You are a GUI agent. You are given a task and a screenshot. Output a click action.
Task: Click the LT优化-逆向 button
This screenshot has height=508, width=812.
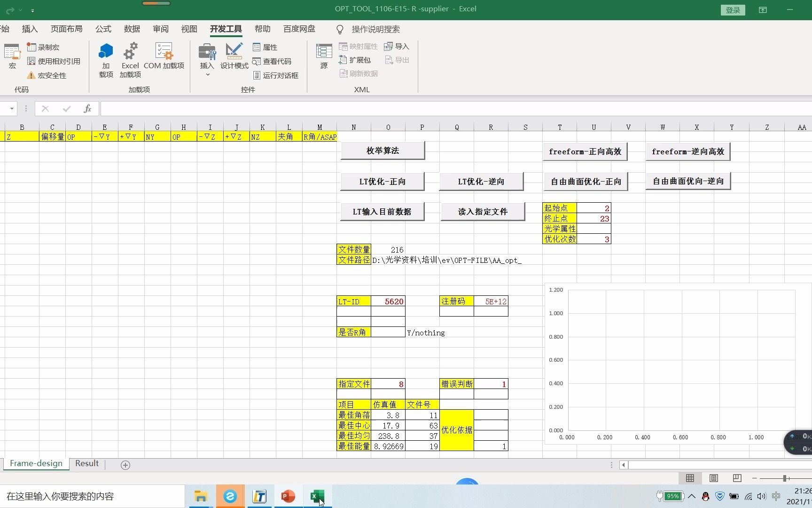[x=481, y=182]
